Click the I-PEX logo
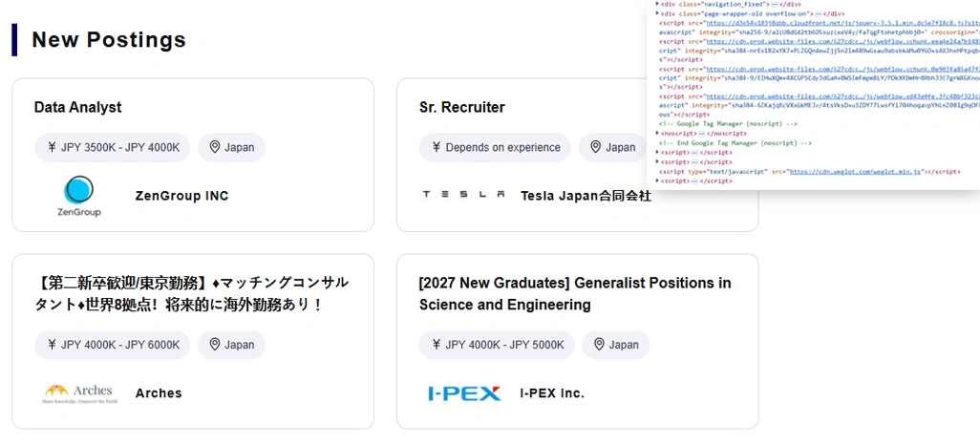Viewport: 980px width, 445px height. click(463, 393)
